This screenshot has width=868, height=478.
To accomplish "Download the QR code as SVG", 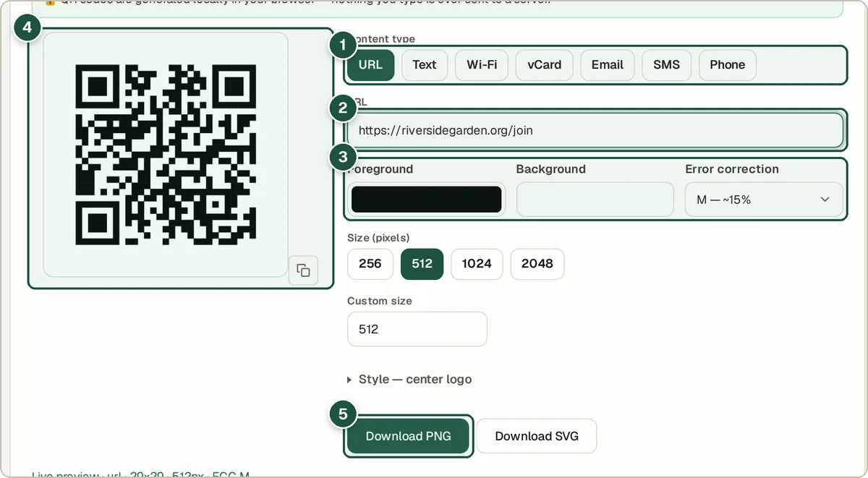I will tap(537, 436).
